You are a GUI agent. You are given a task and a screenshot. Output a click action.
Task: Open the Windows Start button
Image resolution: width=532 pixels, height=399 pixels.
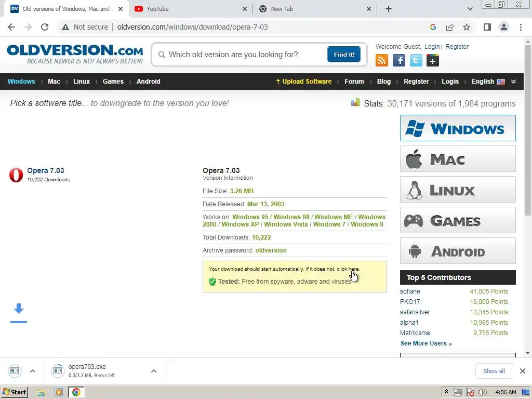click(x=14, y=392)
